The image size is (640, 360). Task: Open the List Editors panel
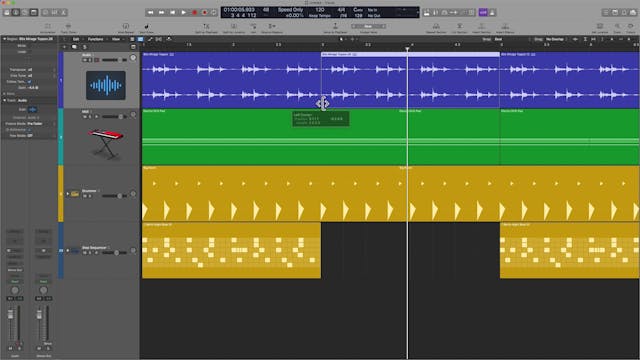tap(606, 13)
